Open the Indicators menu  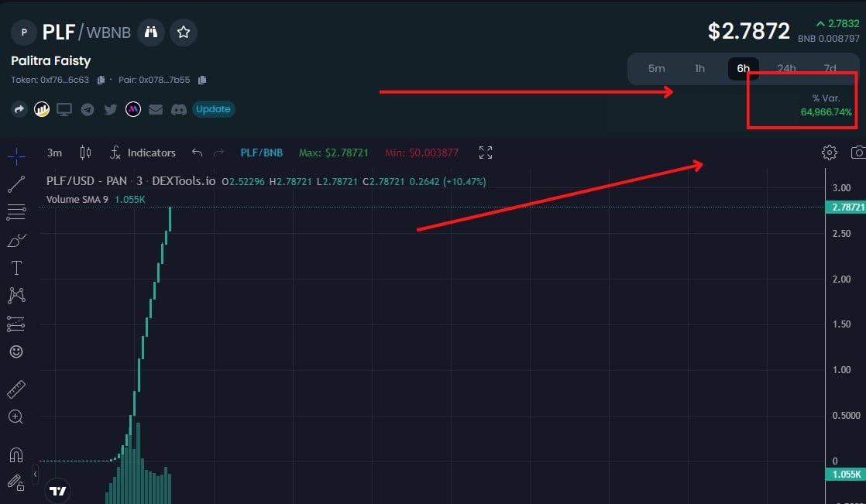click(x=143, y=153)
